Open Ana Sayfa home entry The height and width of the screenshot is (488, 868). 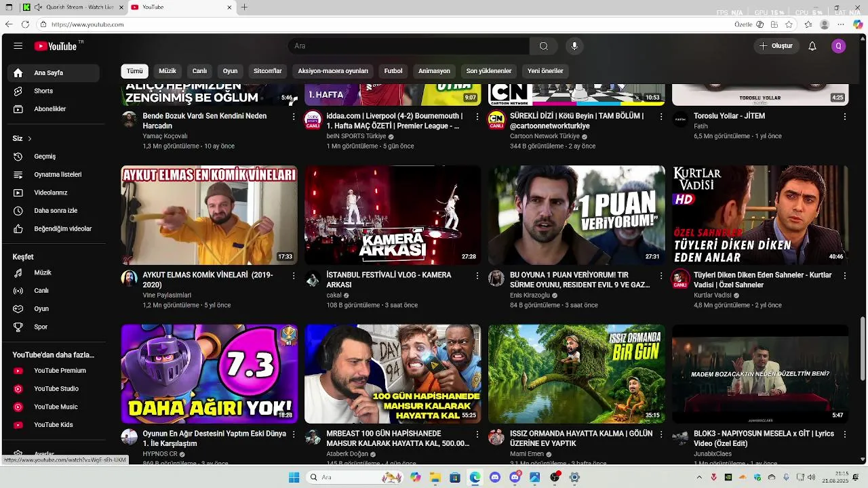54,73
